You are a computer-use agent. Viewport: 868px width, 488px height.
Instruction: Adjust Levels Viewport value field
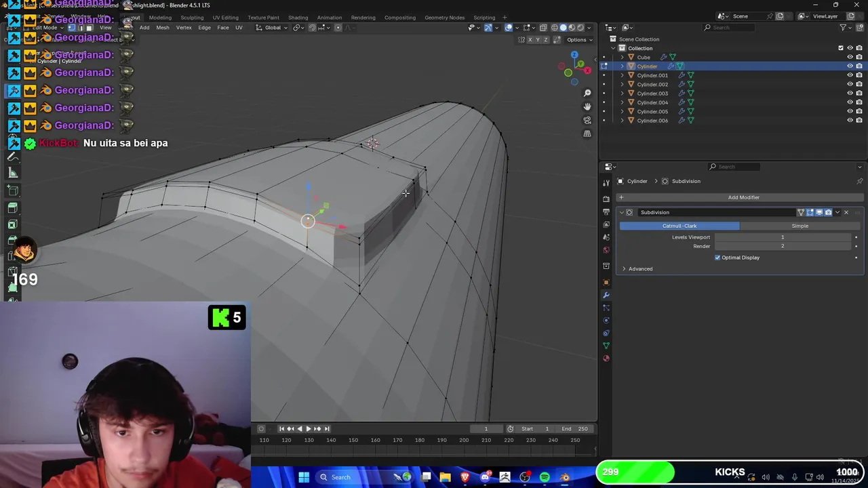pos(782,237)
